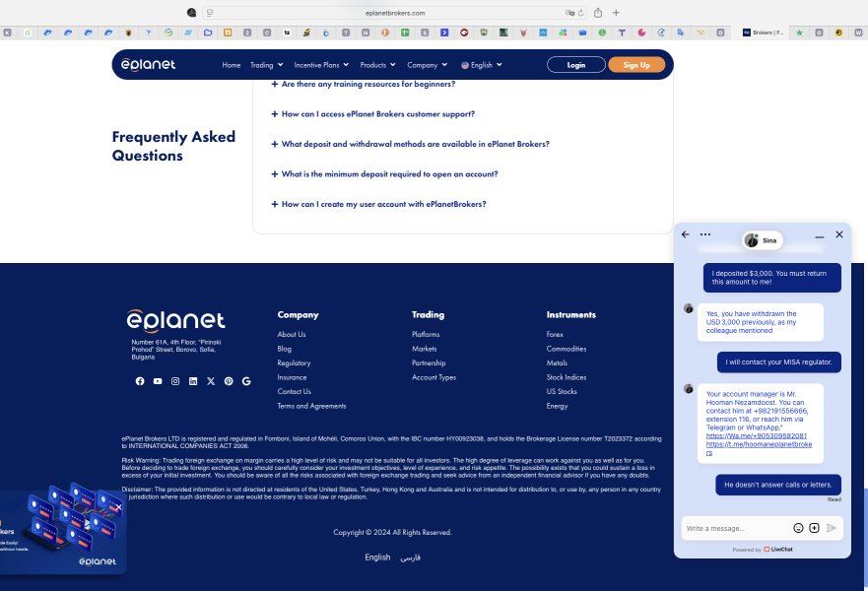Open the Facebook social icon in footer
The width and height of the screenshot is (868, 591).
[x=140, y=381]
